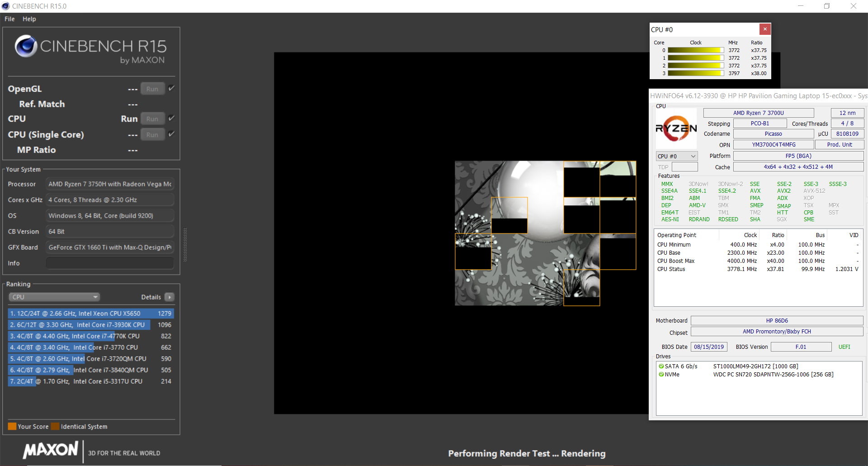The width and height of the screenshot is (868, 466).
Task: Show ranking Details with arrow button
Action: (170, 297)
